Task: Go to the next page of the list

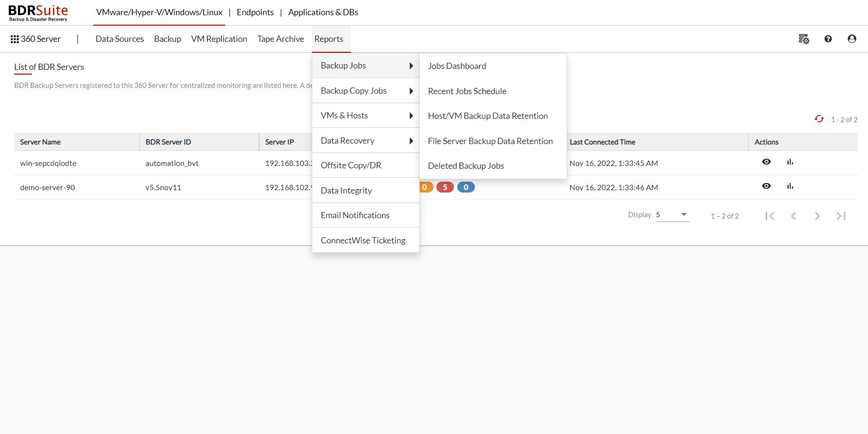Action: pos(817,216)
